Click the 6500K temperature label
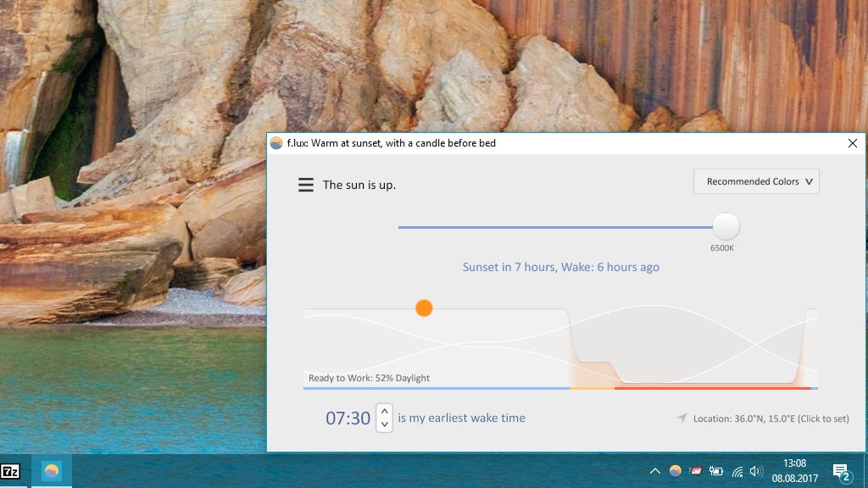The height and width of the screenshot is (488, 868). (x=722, y=248)
